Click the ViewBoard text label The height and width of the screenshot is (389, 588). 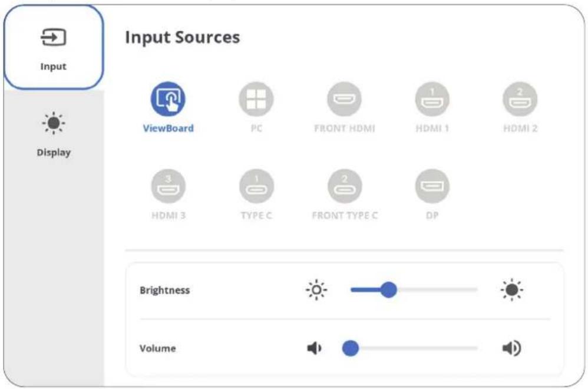click(168, 128)
